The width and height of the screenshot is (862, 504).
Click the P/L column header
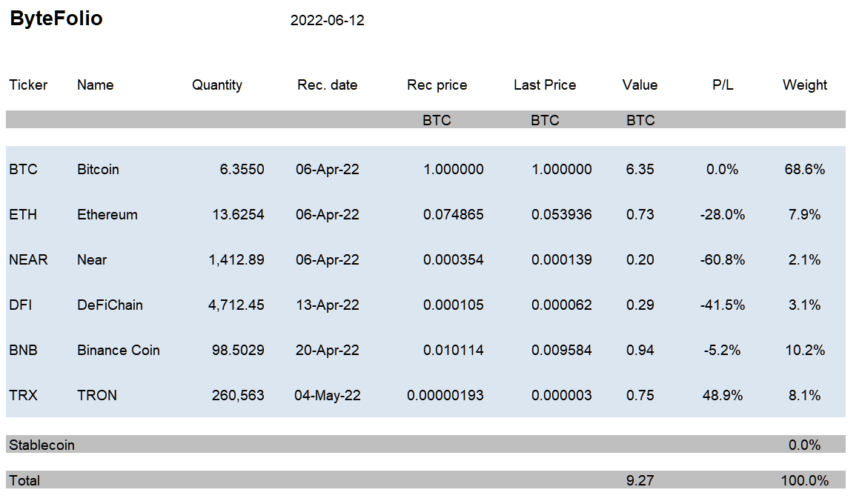(x=723, y=84)
